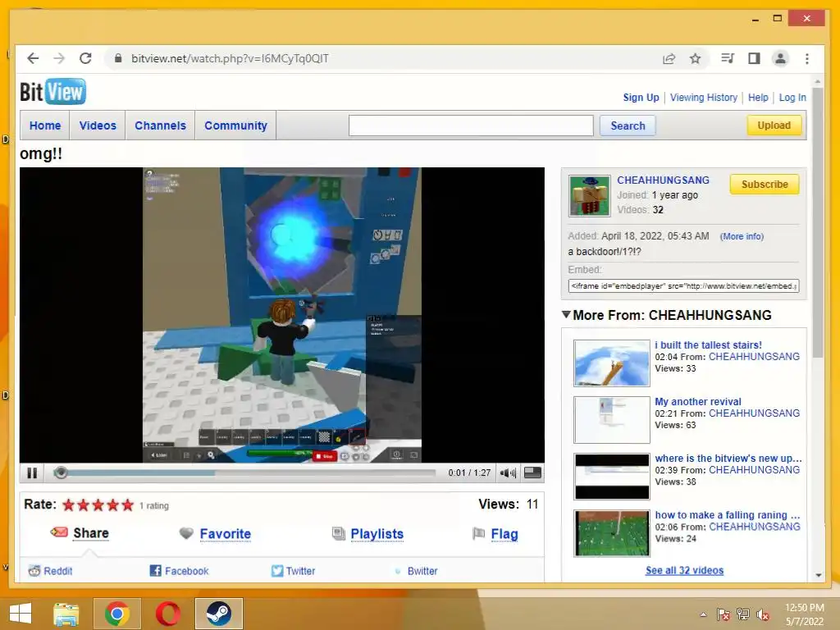Image resolution: width=840 pixels, height=630 pixels.
Task: Click the Favorite heart icon
Action: coord(186,533)
